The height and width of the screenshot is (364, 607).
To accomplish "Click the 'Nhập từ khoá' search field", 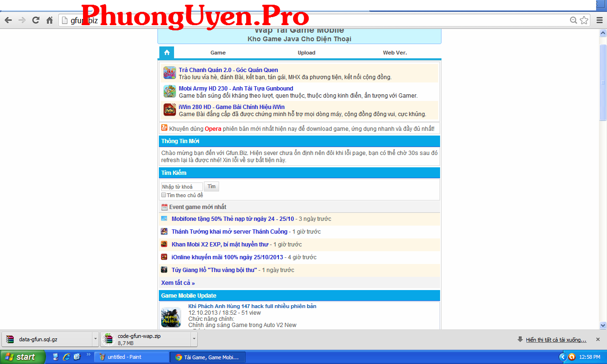I will tap(182, 187).
